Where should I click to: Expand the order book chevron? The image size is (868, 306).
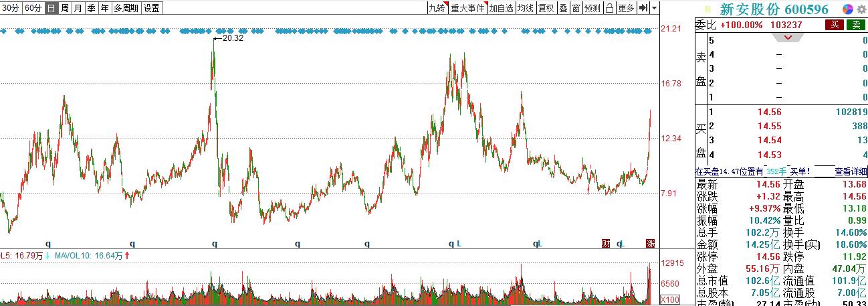788,37
